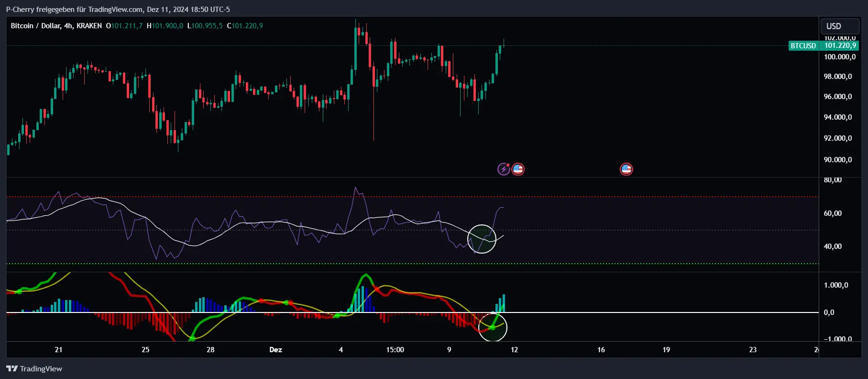Click the current price tag 101.220,9

pyautogui.click(x=840, y=46)
